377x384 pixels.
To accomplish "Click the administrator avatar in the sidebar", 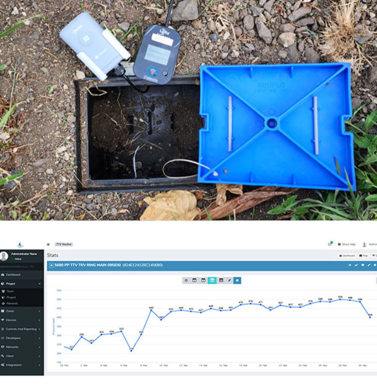I will [4, 256].
